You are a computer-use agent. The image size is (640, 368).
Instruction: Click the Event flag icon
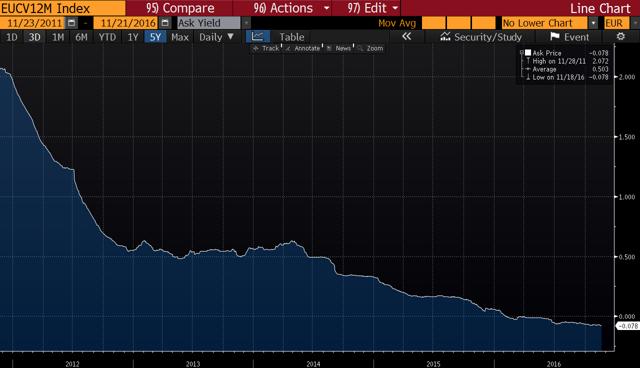pos(554,37)
